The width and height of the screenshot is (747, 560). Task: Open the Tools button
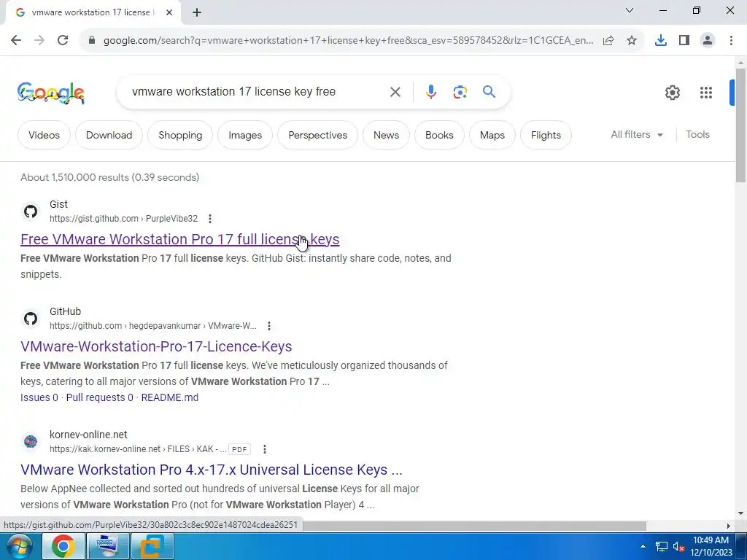[x=697, y=135]
